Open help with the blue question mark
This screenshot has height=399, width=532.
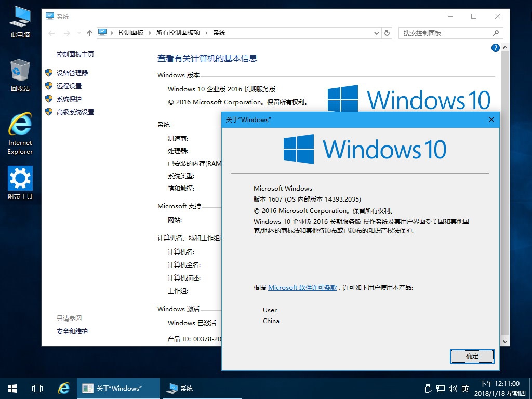[495, 48]
